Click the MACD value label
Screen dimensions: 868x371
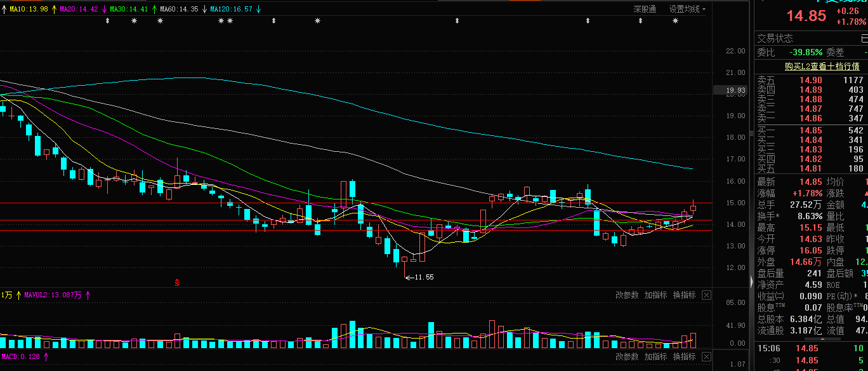pos(20,357)
